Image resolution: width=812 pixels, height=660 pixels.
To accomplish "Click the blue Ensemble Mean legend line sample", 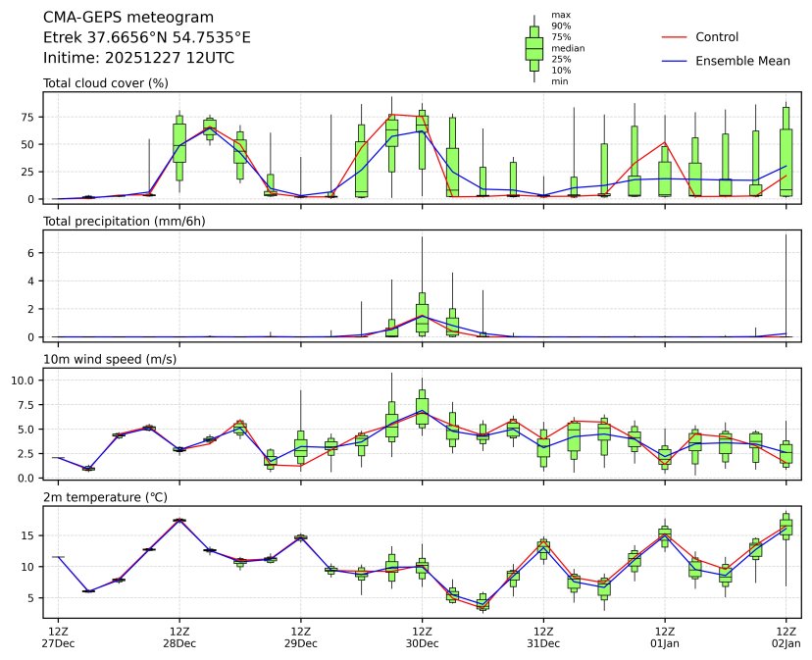I will 672,61.
